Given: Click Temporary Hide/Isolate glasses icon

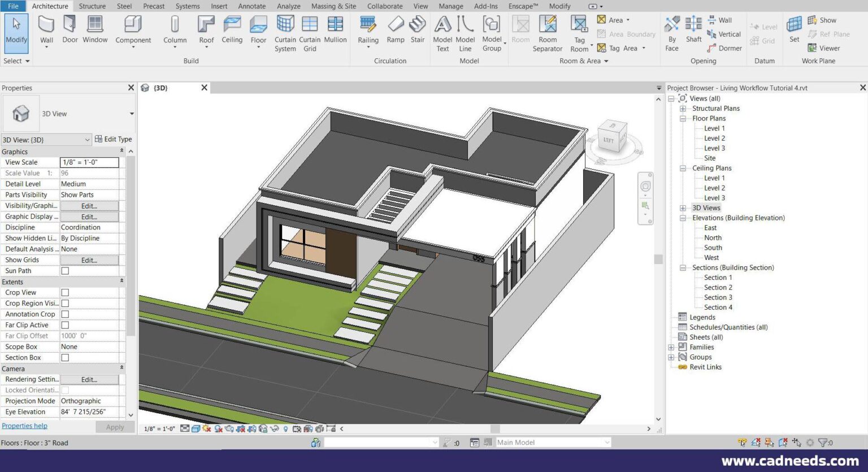Looking at the screenshot, I should click(275, 428).
